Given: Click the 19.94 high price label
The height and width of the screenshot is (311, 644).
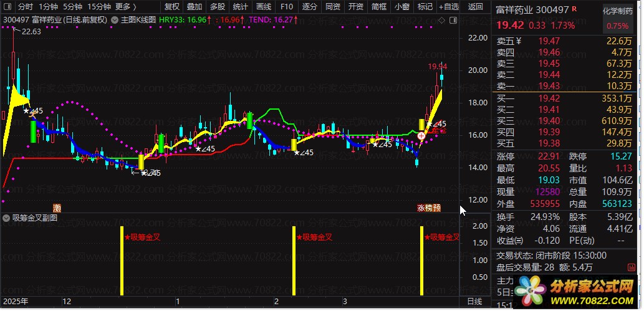Looking at the screenshot, I should pyautogui.click(x=438, y=66).
